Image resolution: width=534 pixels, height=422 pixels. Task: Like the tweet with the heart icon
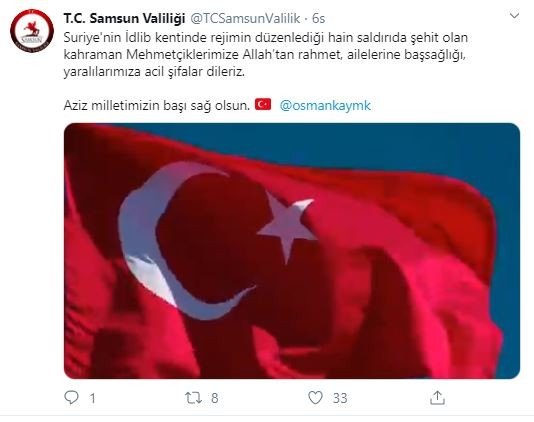(x=315, y=397)
